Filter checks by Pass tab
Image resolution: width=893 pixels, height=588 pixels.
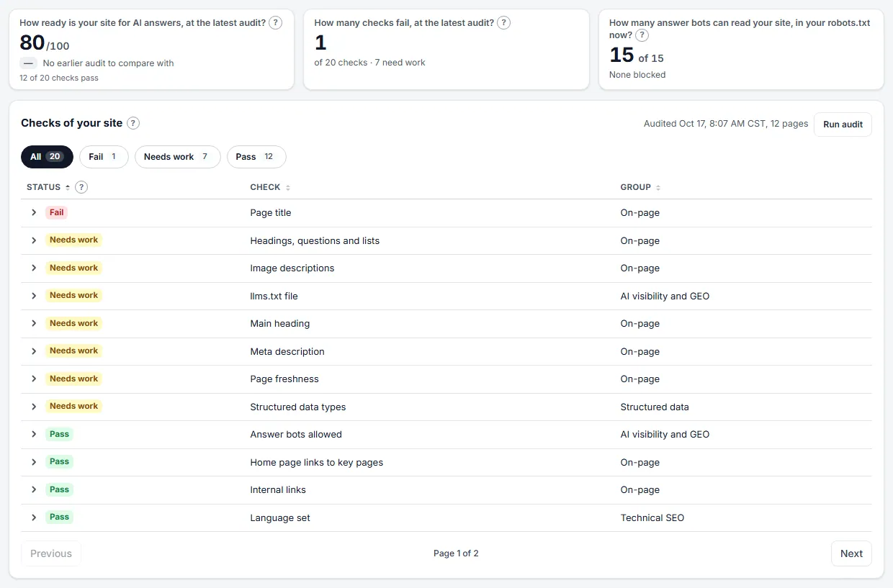pos(256,157)
